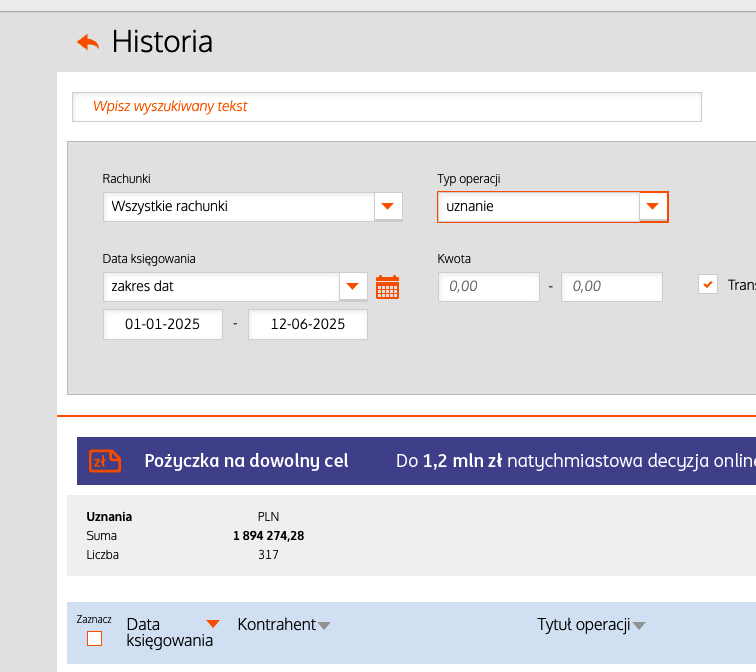Sort by Data księgowania orange arrow
This screenshot has width=756, height=672.
213,623
